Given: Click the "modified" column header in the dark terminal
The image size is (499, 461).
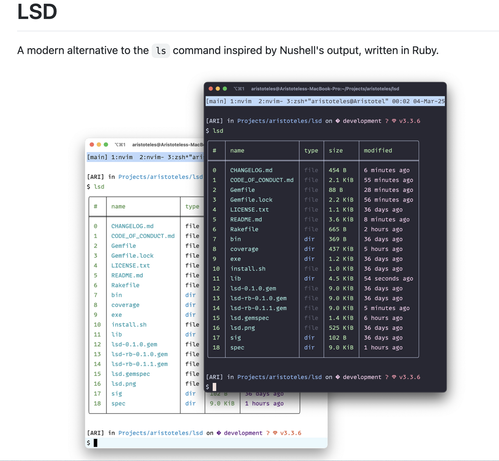Looking at the screenshot, I should click(x=378, y=151).
